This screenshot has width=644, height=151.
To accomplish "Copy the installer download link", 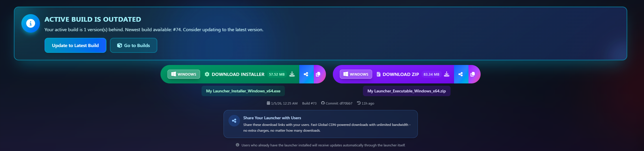I will [x=318, y=74].
